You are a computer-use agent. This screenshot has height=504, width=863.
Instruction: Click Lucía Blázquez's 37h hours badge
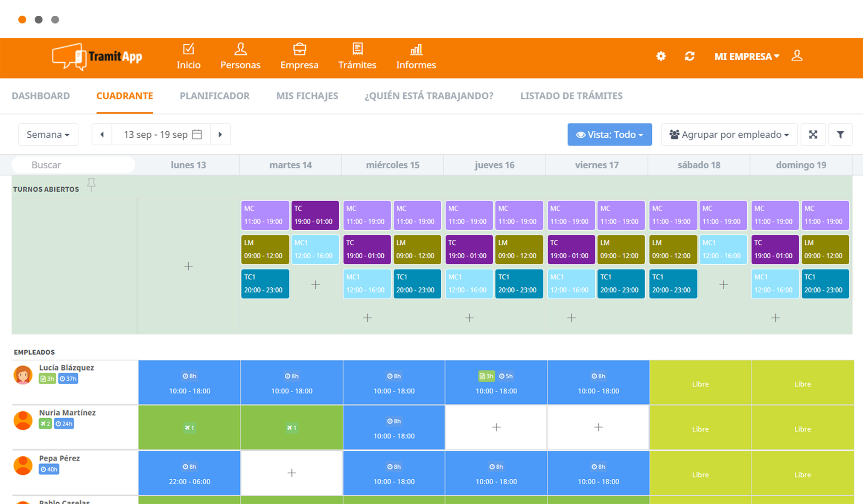[x=68, y=379]
